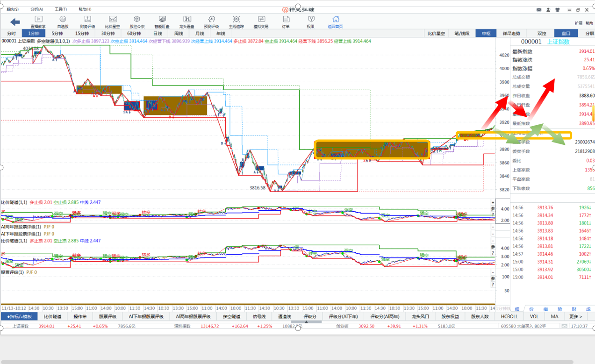
Task: Expand the 更多 > indicator list
Action: [x=575, y=316]
